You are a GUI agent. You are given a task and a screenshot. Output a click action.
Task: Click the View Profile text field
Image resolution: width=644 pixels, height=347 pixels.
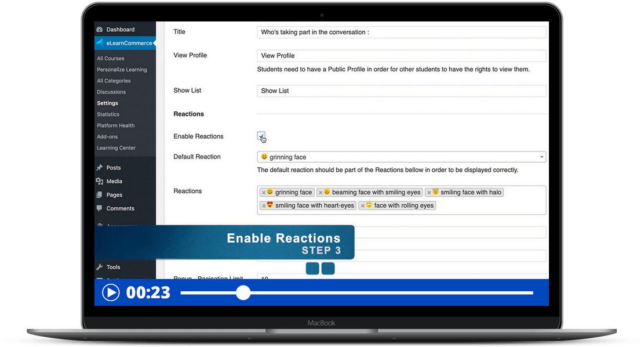[x=401, y=56]
